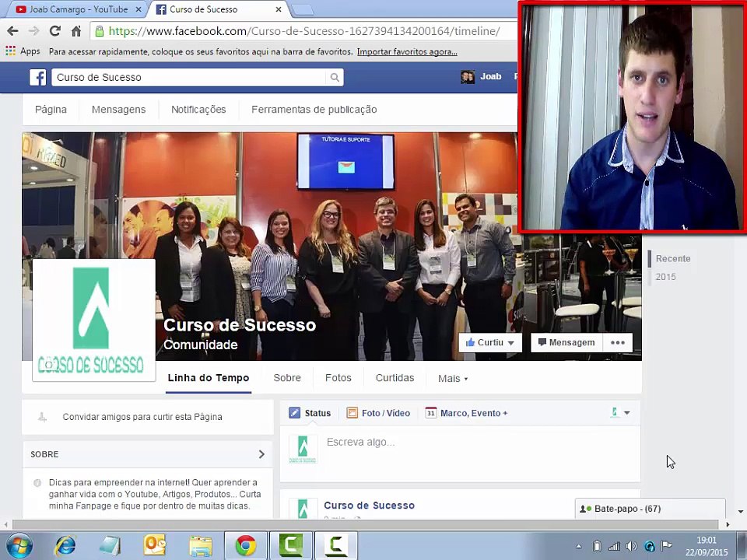Switch to Chrome in taskbar
The height and width of the screenshot is (560, 747).
(x=245, y=546)
